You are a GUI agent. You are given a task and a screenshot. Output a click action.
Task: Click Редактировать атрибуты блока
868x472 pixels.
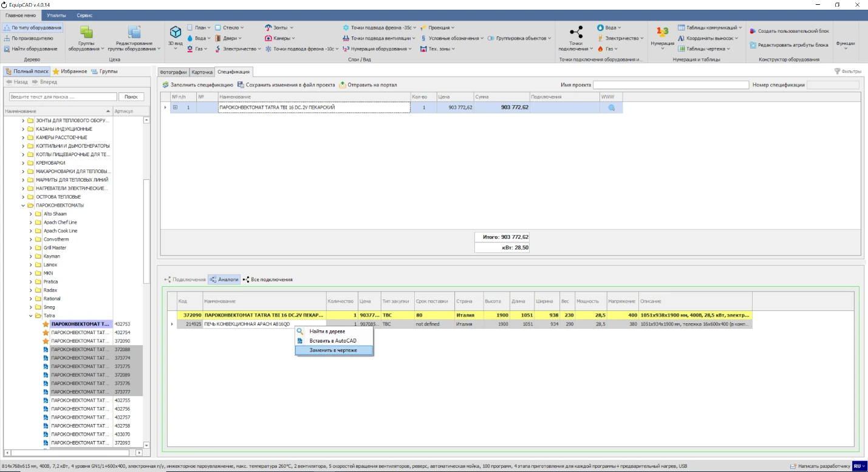coord(789,45)
